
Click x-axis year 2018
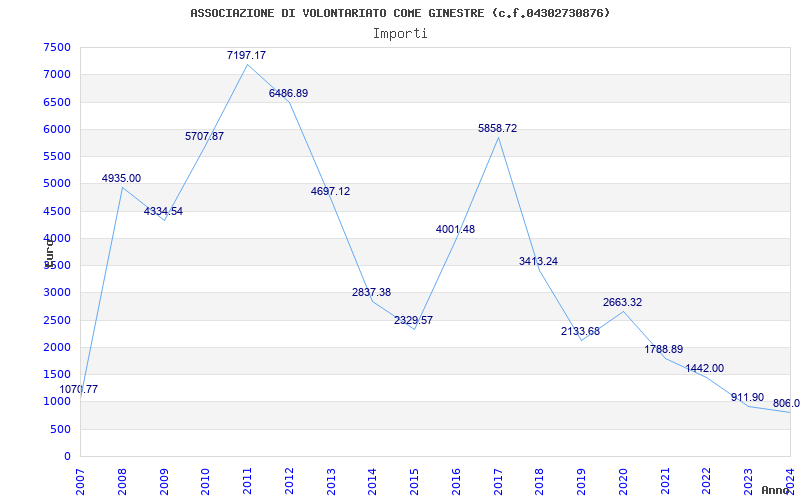tap(540, 481)
